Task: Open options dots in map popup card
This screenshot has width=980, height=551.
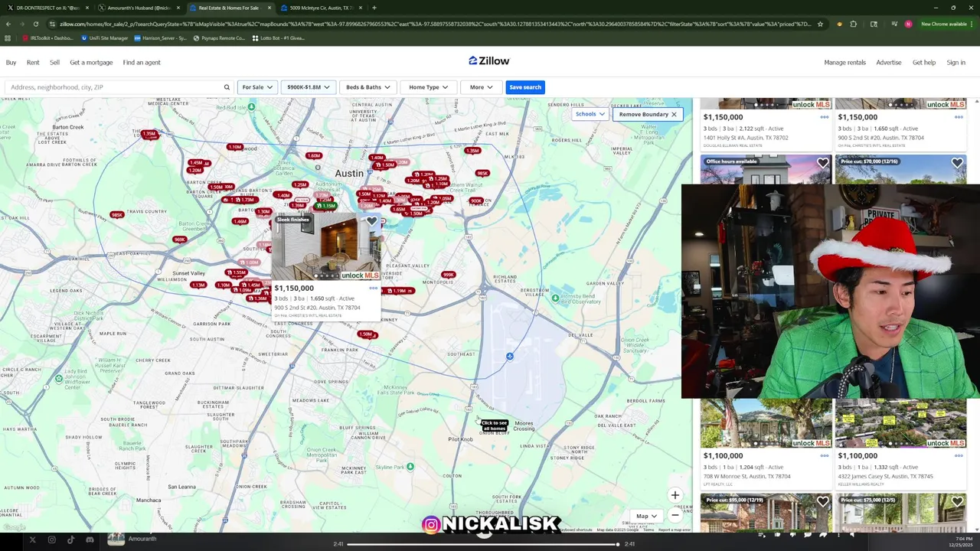Action: click(373, 289)
